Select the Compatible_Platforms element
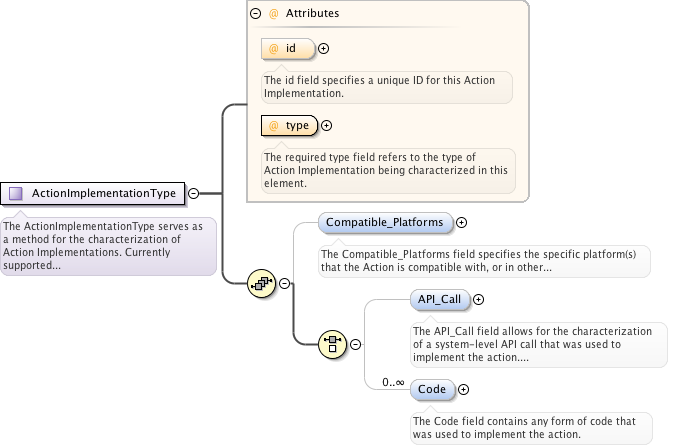 (385, 222)
